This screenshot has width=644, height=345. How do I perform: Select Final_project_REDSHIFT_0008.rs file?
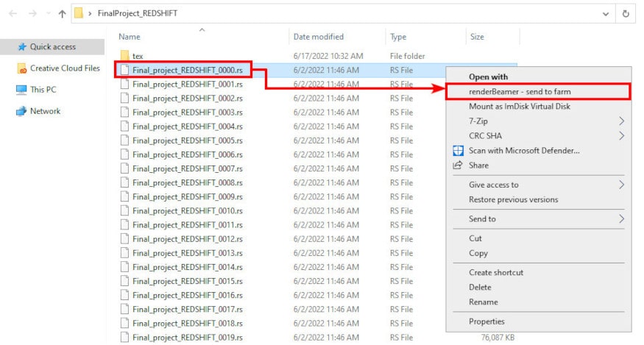pos(187,182)
